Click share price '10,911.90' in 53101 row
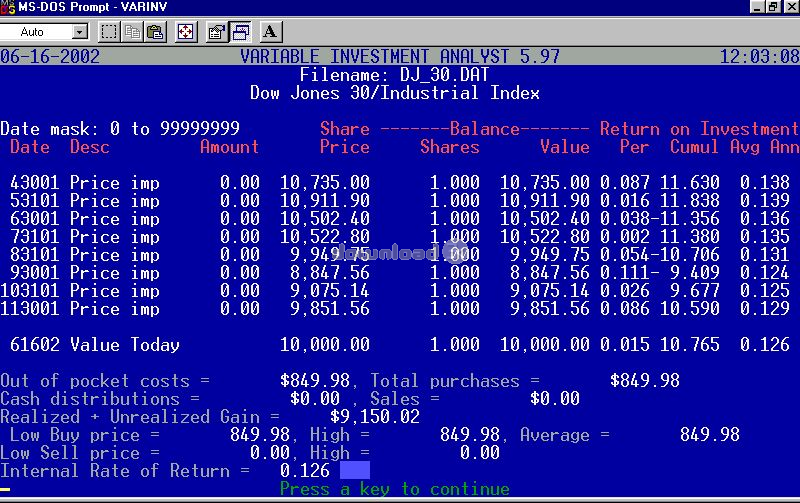 click(x=324, y=200)
